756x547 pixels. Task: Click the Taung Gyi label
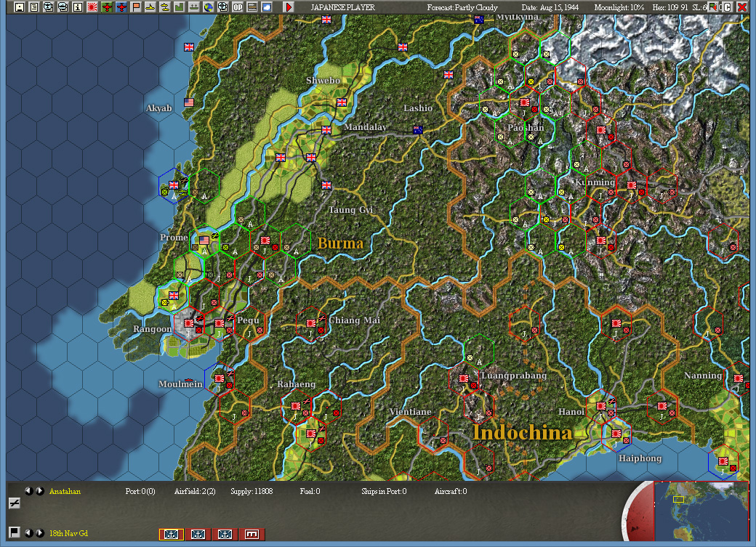coord(350,210)
